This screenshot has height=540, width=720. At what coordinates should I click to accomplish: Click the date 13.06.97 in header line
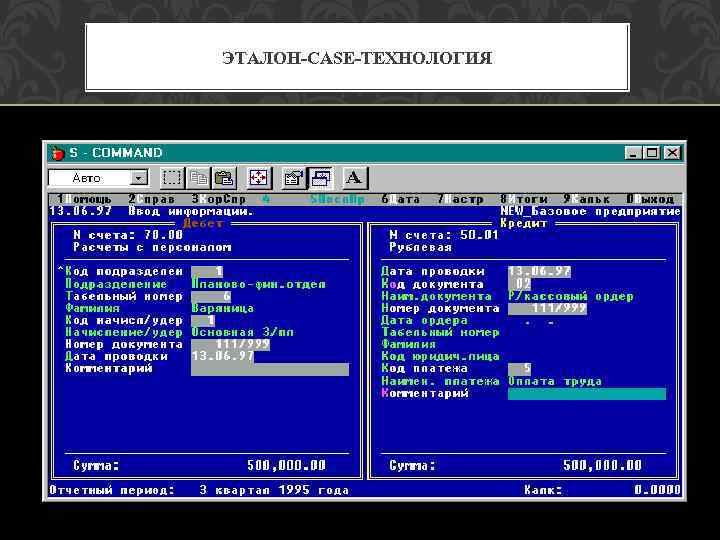tap(81, 211)
